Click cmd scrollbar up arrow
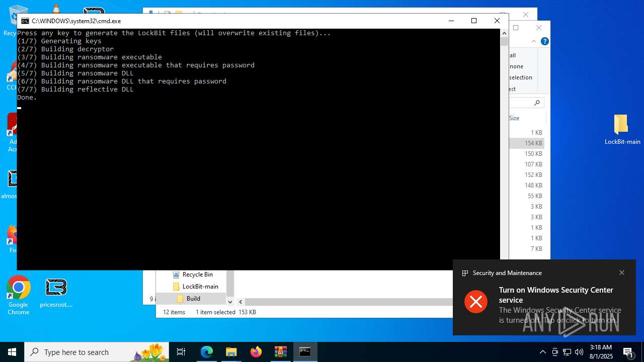 click(504, 33)
